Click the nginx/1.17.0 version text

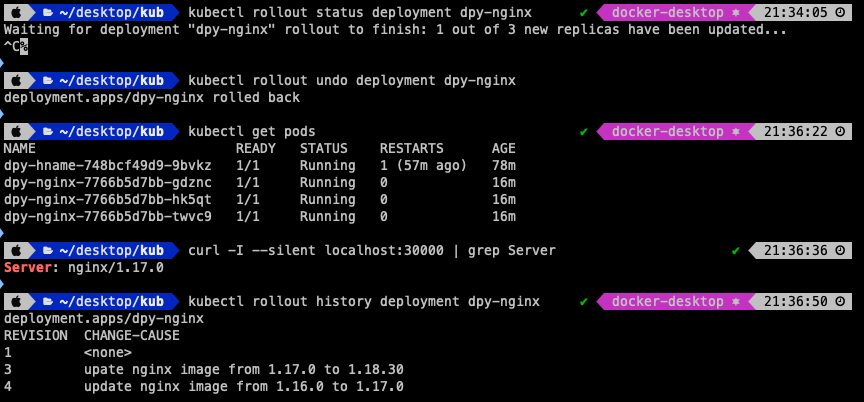click(116, 268)
